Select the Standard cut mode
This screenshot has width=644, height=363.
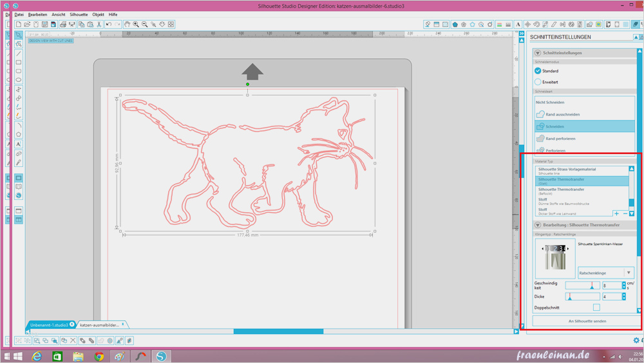click(x=538, y=71)
